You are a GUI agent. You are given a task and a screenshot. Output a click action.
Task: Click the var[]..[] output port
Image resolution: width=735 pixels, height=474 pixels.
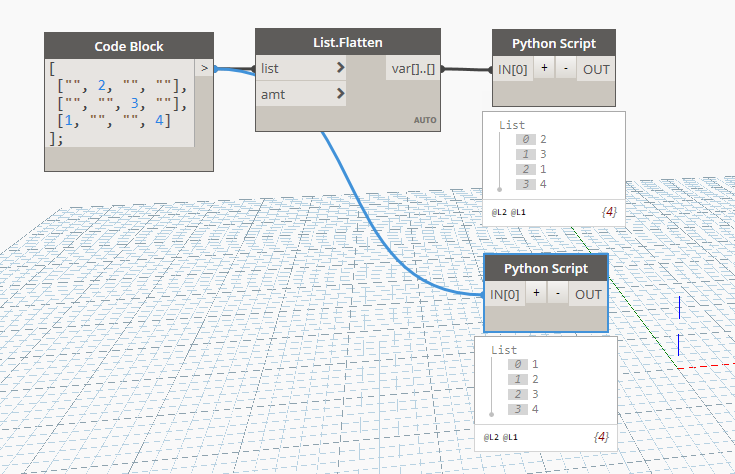coord(413,68)
